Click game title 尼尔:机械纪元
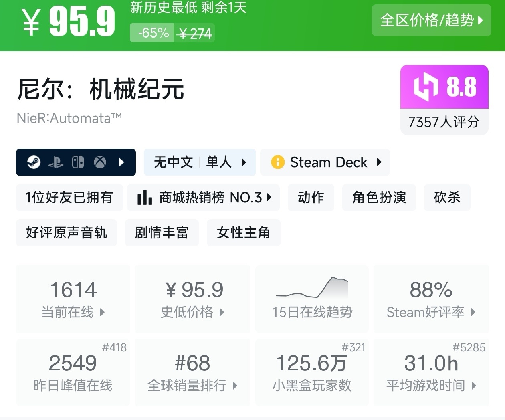The height and width of the screenshot is (420, 505). point(101,89)
